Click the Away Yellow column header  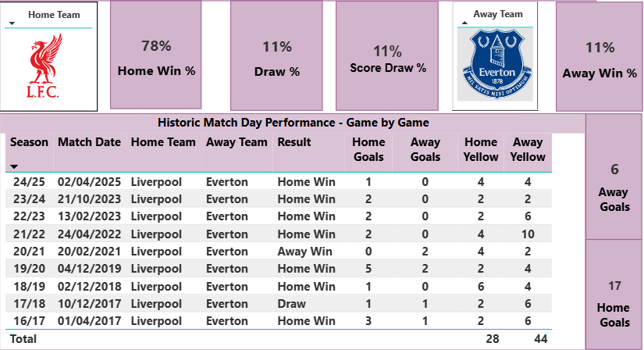click(528, 149)
